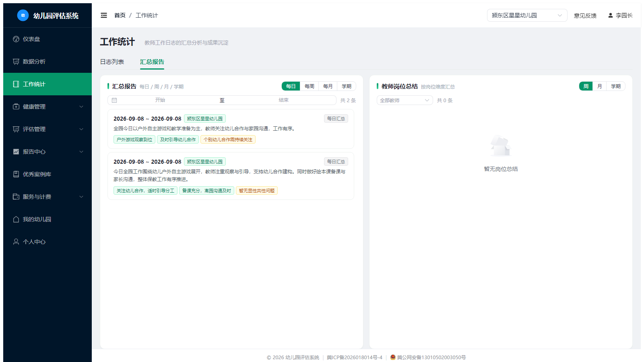Click the 工作统计 sidebar icon
644x362 pixels.
point(16,84)
